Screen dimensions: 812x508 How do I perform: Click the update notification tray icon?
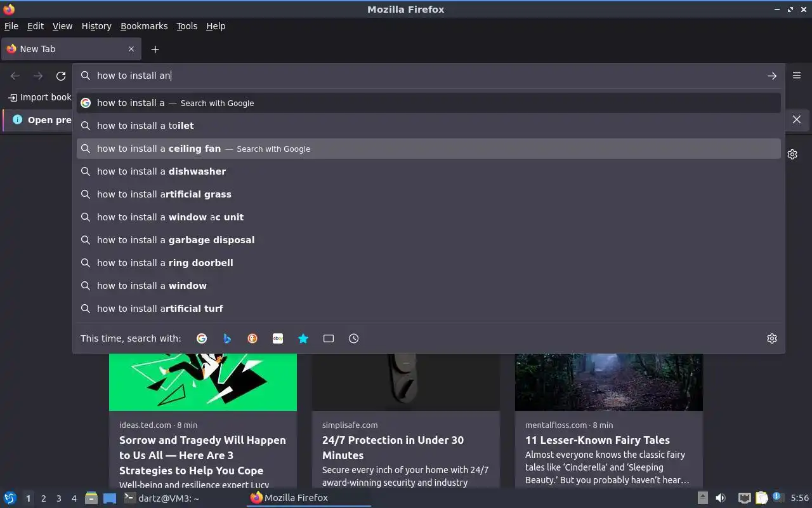(778, 497)
